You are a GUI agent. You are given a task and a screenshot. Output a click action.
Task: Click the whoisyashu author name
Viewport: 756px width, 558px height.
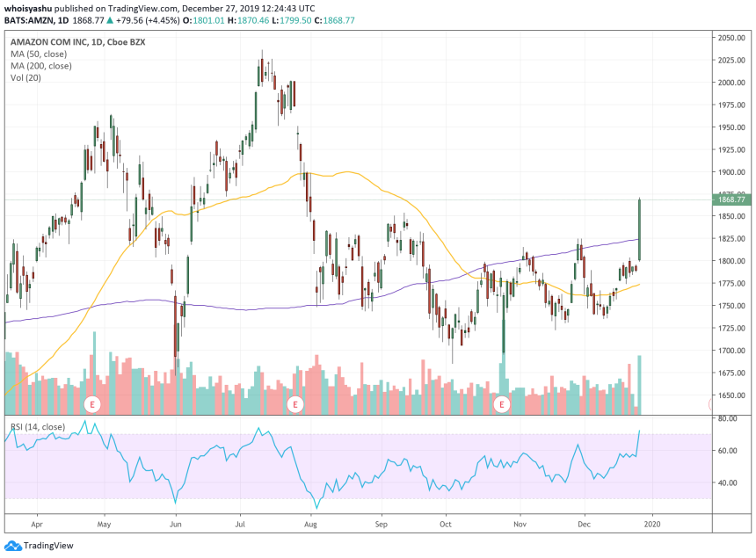[x=28, y=9]
